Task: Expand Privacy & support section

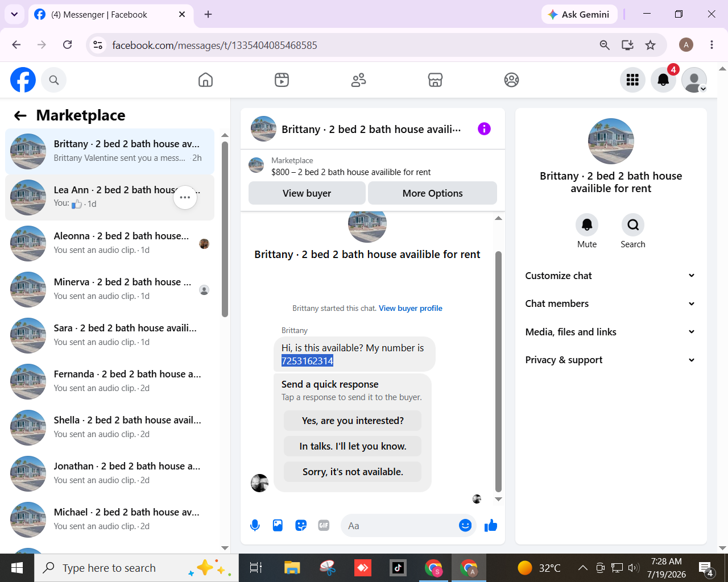Action: point(610,360)
